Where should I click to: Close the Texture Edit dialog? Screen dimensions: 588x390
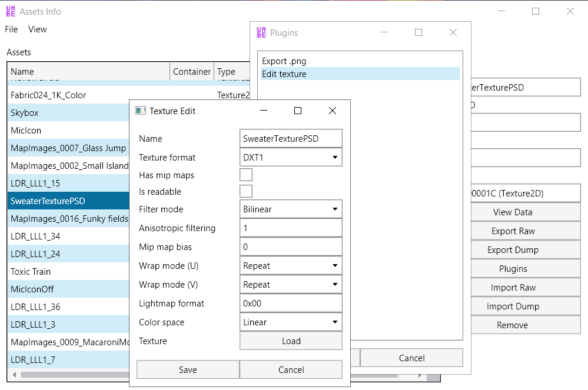pos(333,111)
